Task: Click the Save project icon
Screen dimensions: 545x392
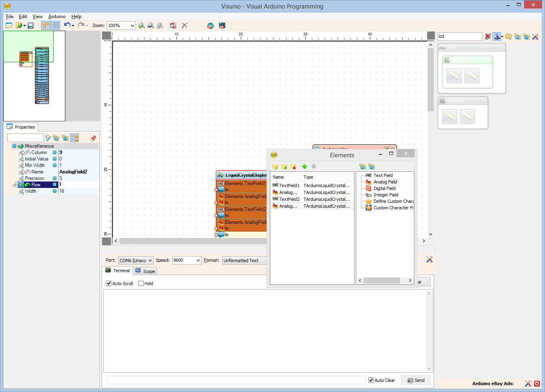Action: pyautogui.click(x=31, y=25)
